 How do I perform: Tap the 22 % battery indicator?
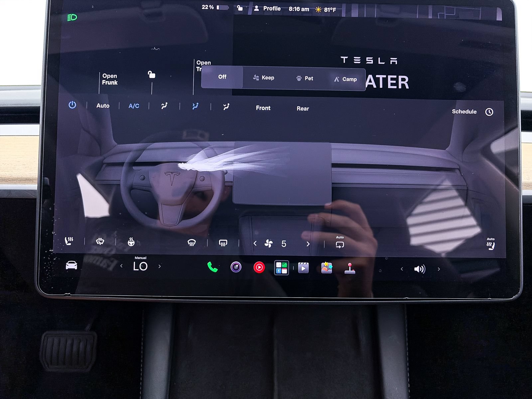(x=215, y=7)
